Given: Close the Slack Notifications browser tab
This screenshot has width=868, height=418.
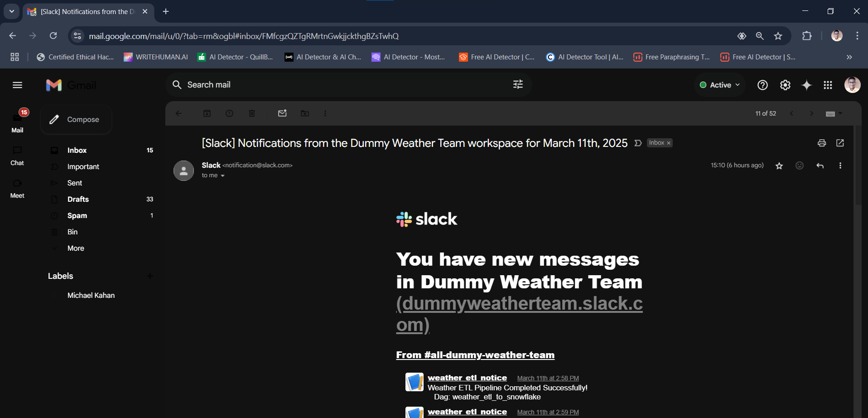Looking at the screenshot, I should tap(145, 11).
